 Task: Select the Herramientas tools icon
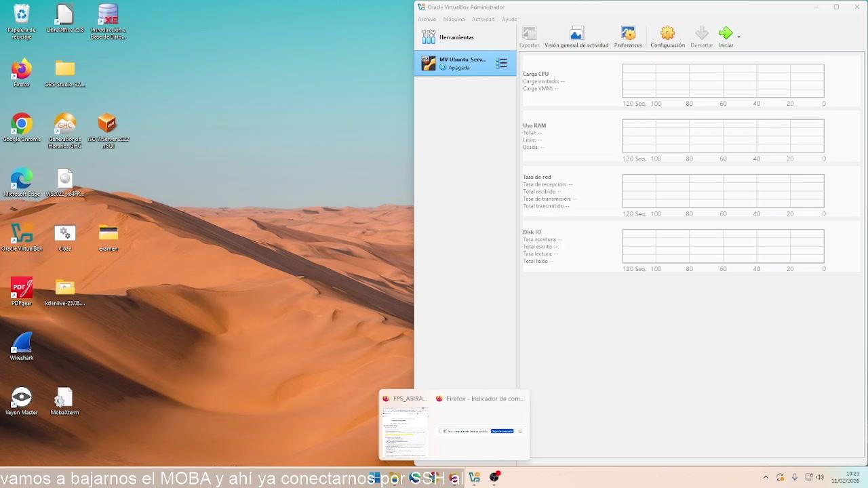point(429,37)
